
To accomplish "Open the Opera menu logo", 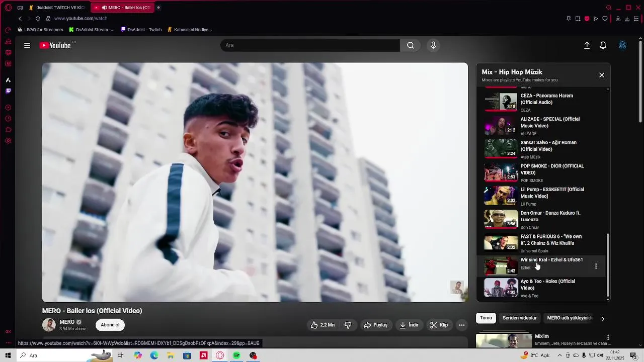I will (8, 8).
